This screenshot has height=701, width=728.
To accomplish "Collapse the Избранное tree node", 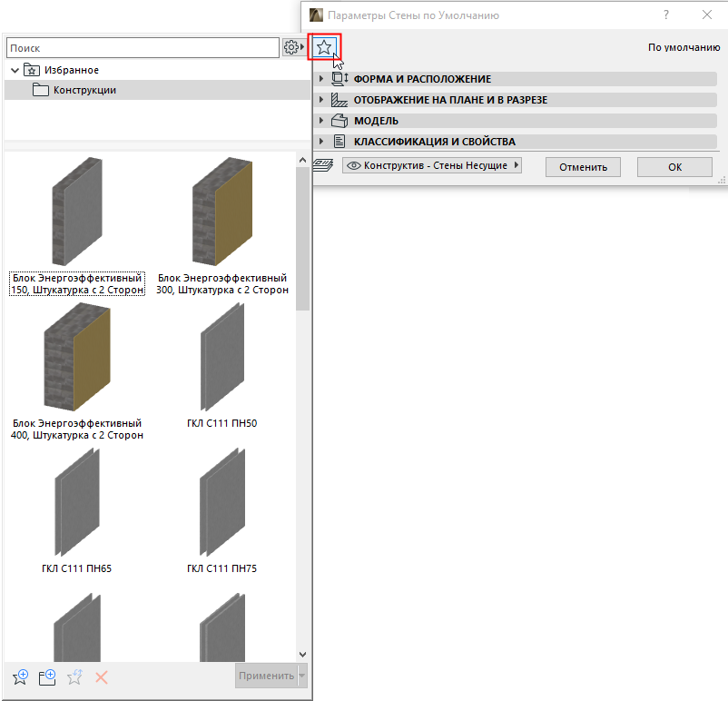I will pos(15,69).
